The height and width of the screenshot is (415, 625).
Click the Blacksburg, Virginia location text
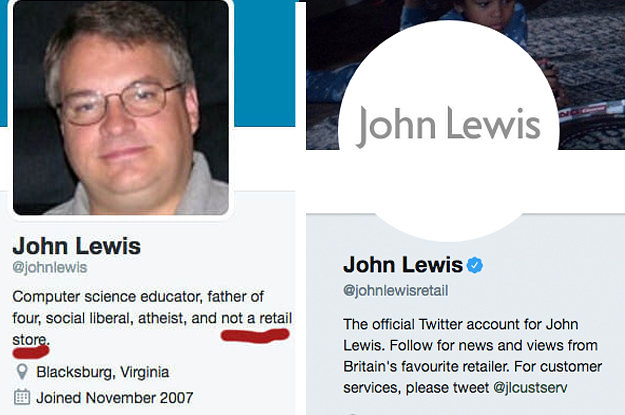point(102,372)
